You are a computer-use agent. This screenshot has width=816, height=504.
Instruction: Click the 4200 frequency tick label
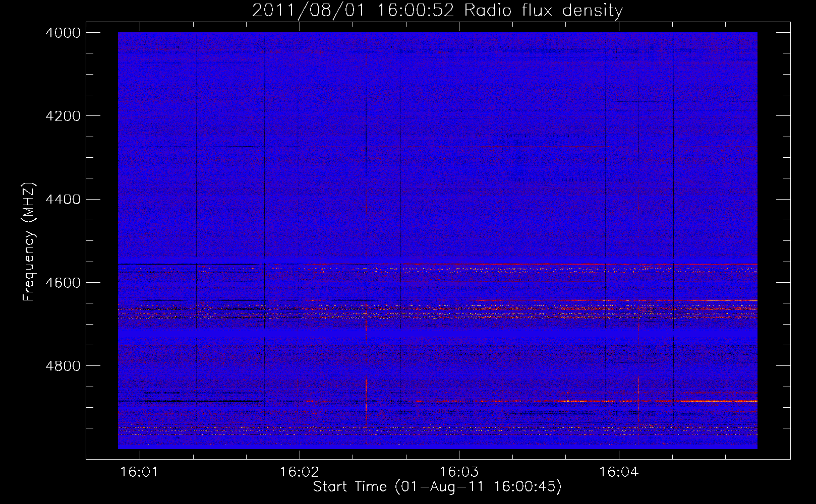click(x=63, y=116)
